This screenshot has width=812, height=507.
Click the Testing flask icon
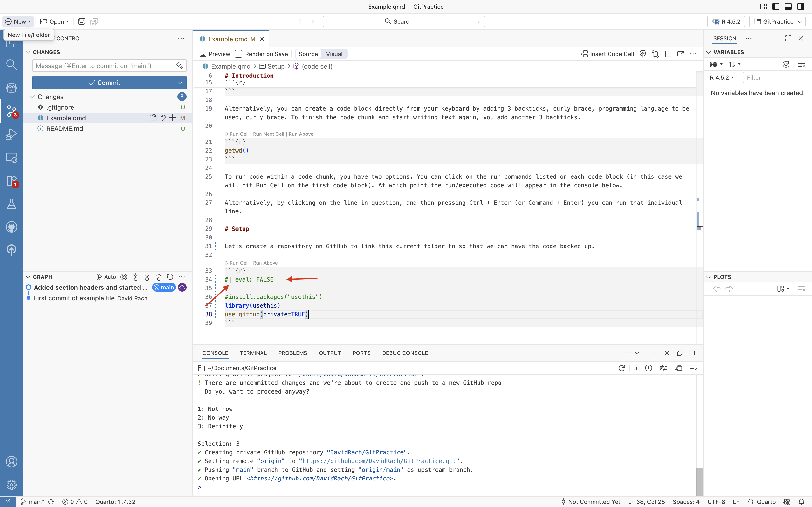(x=11, y=204)
